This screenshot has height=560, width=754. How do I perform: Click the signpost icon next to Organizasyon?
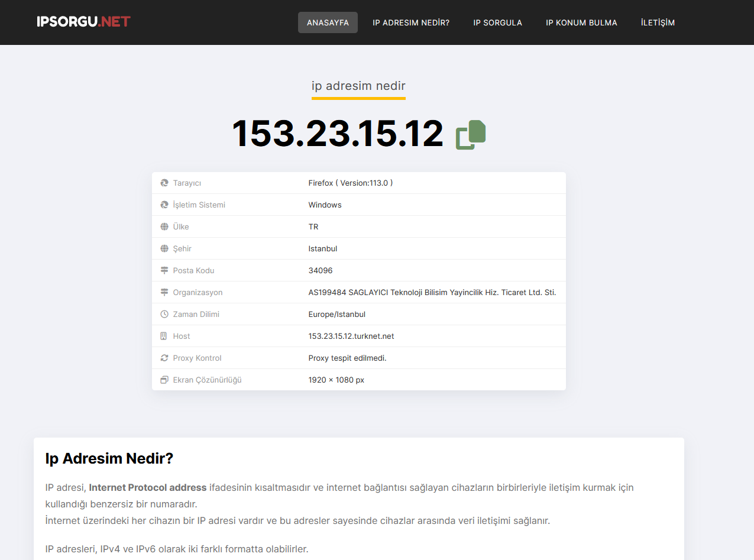(164, 293)
